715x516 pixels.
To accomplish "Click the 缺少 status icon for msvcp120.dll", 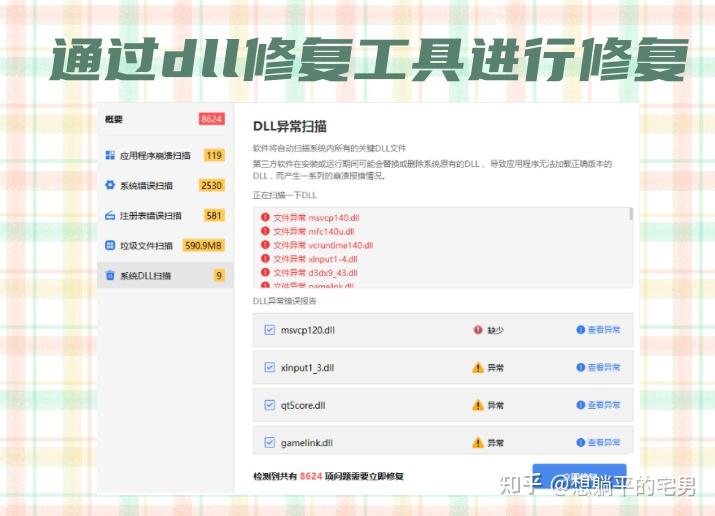I will tap(478, 330).
